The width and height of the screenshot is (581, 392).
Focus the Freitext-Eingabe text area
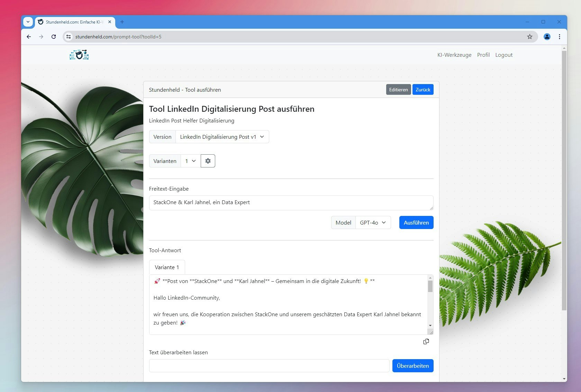291,203
